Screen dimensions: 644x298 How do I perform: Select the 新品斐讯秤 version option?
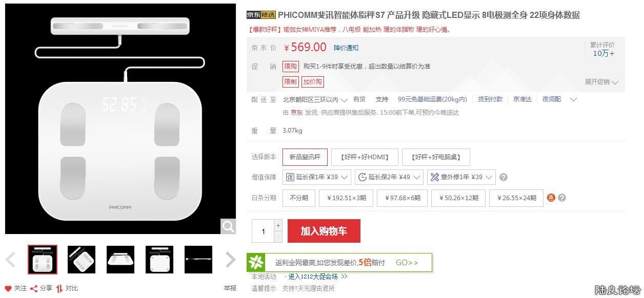coord(305,157)
